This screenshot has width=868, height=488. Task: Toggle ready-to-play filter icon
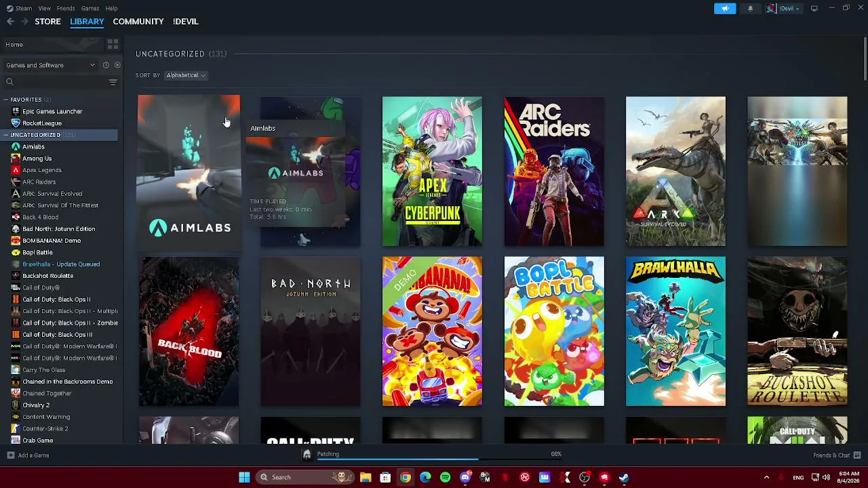(117, 65)
